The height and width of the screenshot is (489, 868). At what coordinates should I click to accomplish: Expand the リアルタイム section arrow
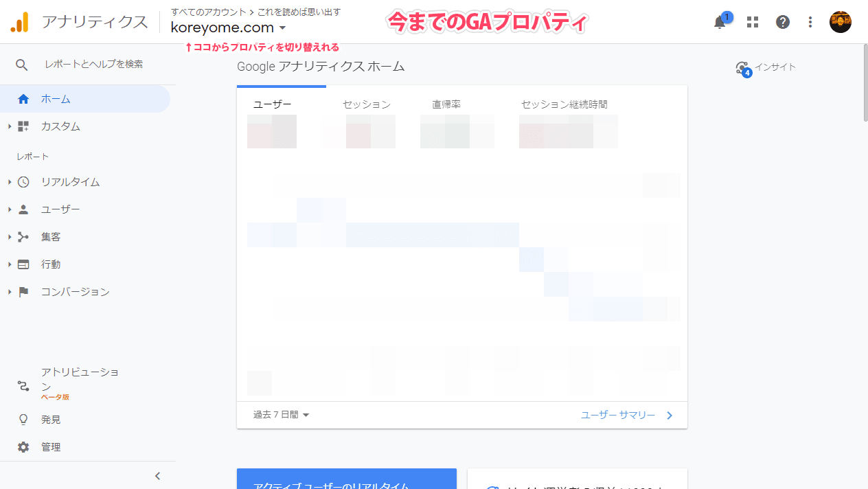[10, 182]
